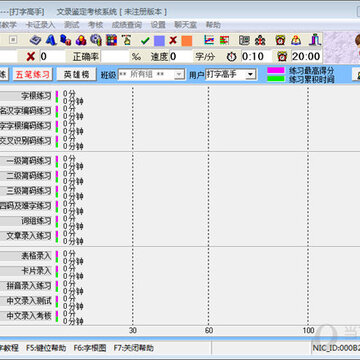Image resolution: width=360 pixels, height=360 pixels.
Task: Open the 成绩查询 menu
Action: point(127,25)
